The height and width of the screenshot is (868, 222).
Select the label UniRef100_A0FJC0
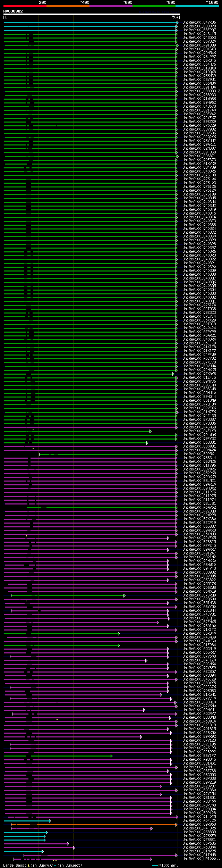pyautogui.click(x=199, y=821)
